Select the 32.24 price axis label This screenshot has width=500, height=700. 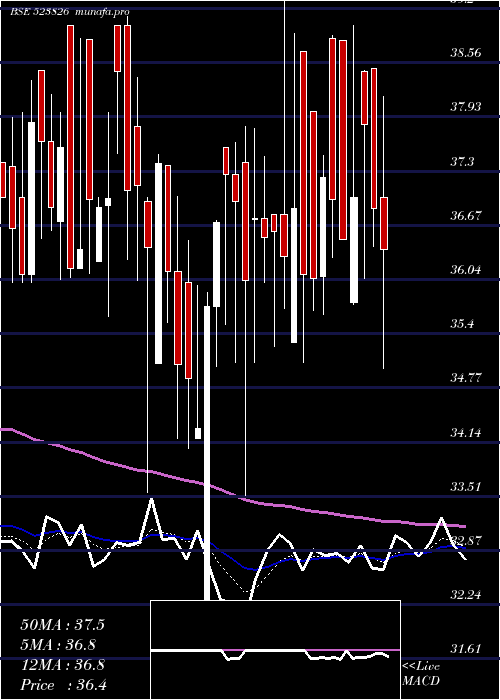[x=466, y=595]
